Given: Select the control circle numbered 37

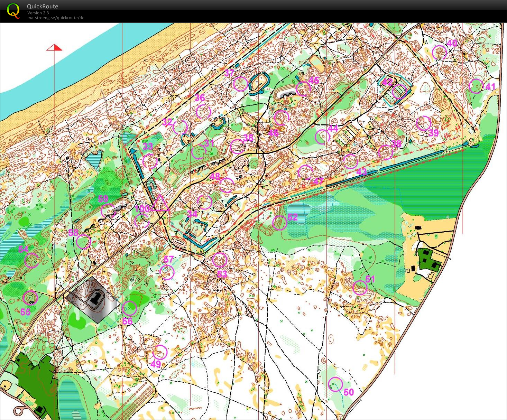Looking at the screenshot, I should [x=241, y=84].
